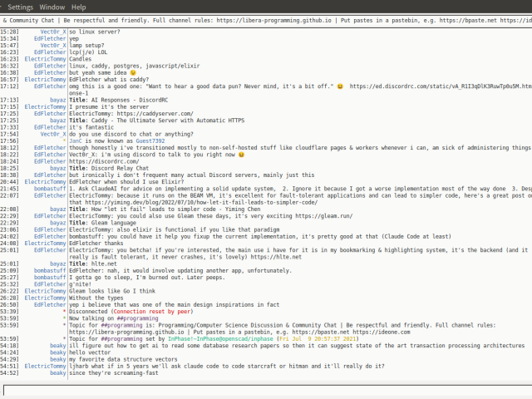The width and height of the screenshot is (532, 399).
Task: Click message 'lcp(j/e) LOL'
Action: pyautogui.click(x=88, y=52)
